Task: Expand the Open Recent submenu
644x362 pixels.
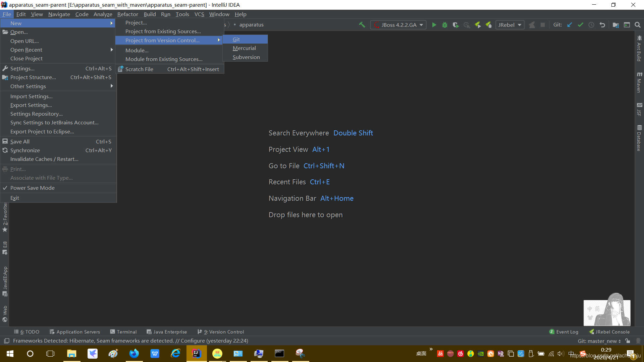Action: [58, 50]
